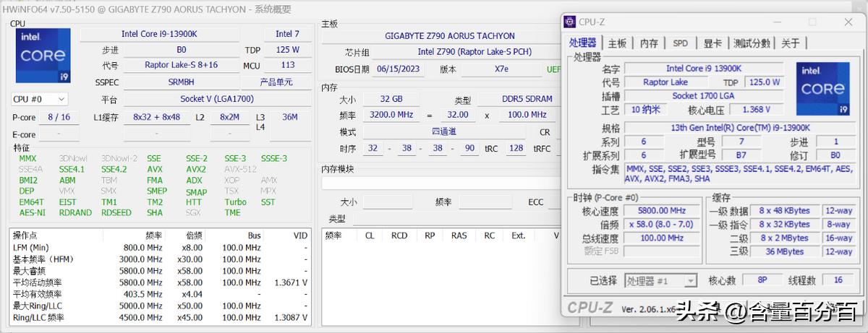Click the SSPEC value SRMBH
868x333 pixels.
(x=181, y=82)
